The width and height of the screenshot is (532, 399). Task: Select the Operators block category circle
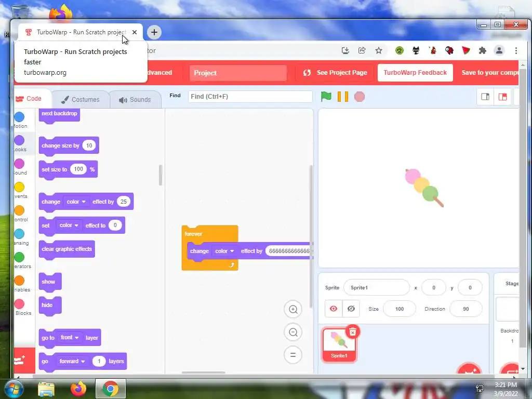point(19,258)
